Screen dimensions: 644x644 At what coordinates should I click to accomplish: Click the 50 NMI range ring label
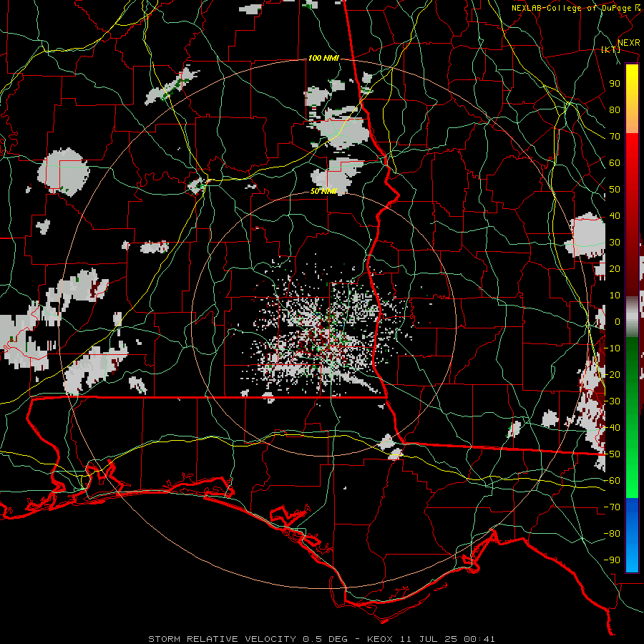(323, 191)
